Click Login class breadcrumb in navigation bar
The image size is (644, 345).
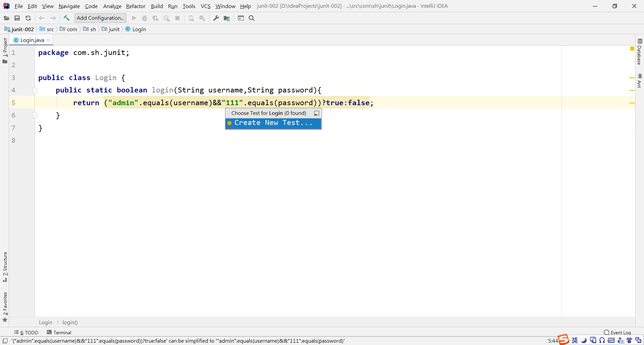tap(136, 29)
